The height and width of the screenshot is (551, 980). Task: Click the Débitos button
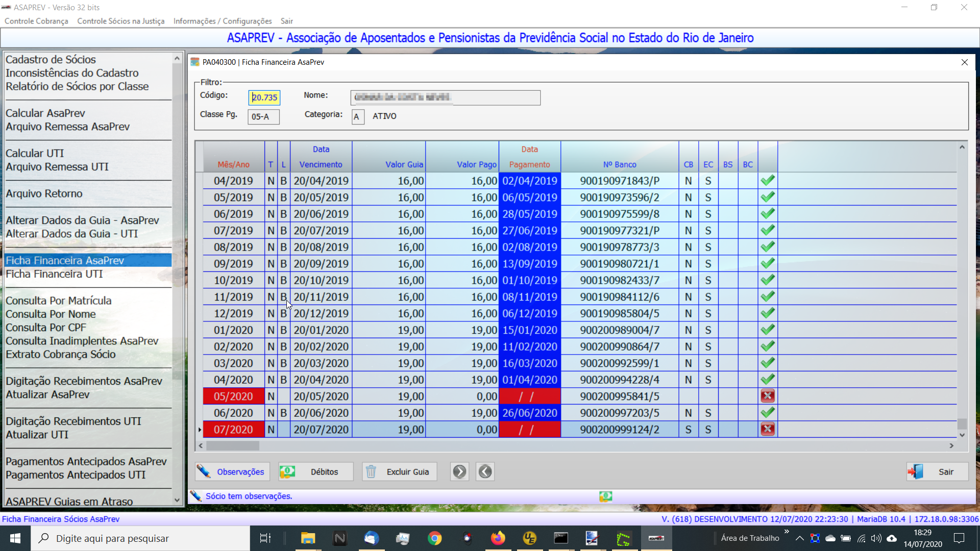[316, 471]
